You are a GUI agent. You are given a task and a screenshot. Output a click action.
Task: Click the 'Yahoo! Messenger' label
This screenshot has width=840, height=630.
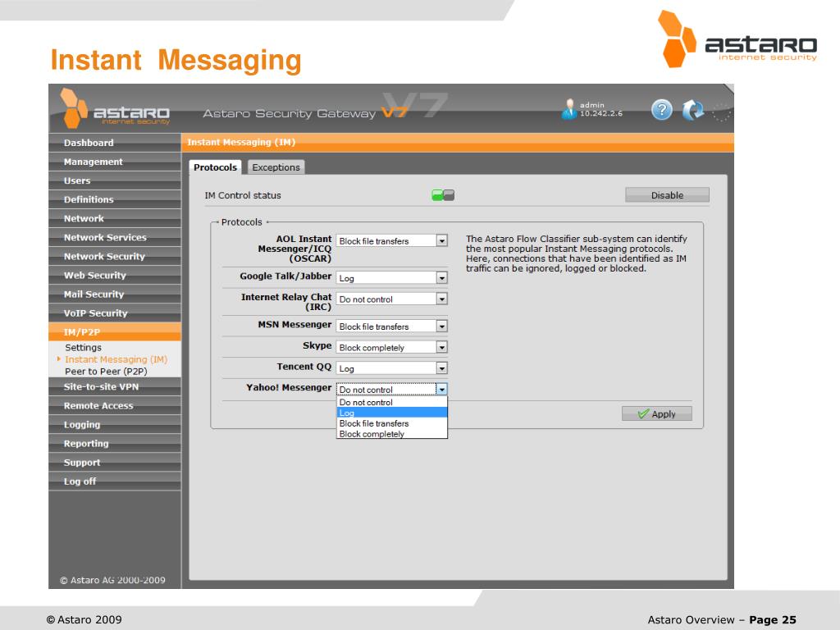click(x=289, y=387)
